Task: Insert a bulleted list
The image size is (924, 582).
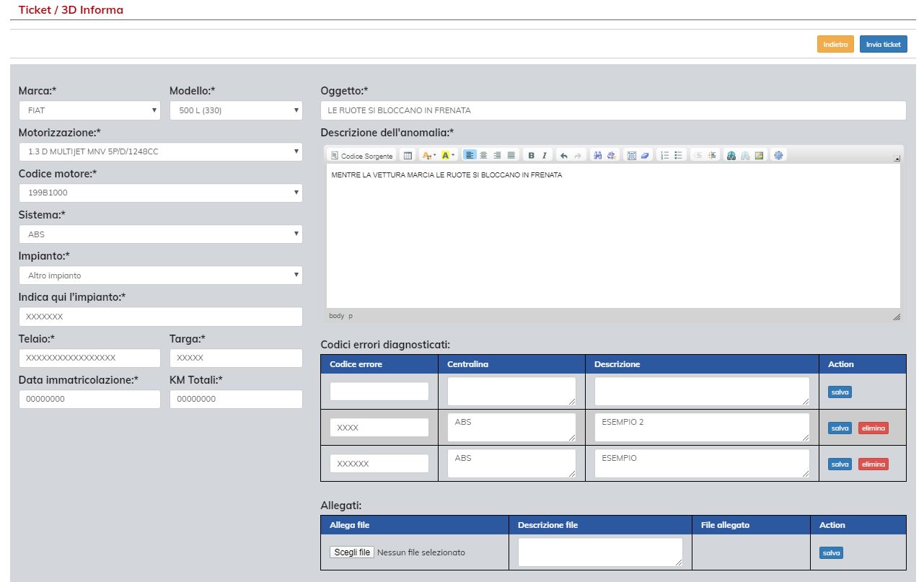Action: pyautogui.click(x=678, y=156)
